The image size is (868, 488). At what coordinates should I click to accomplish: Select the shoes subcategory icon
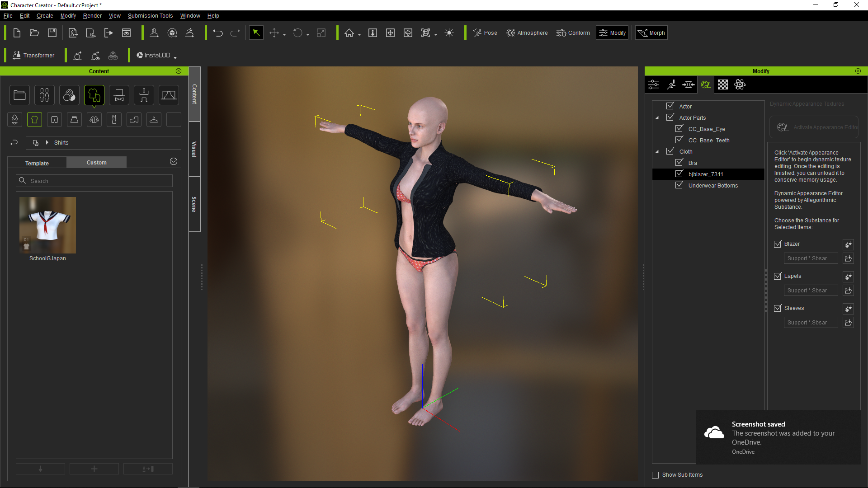pos(134,120)
